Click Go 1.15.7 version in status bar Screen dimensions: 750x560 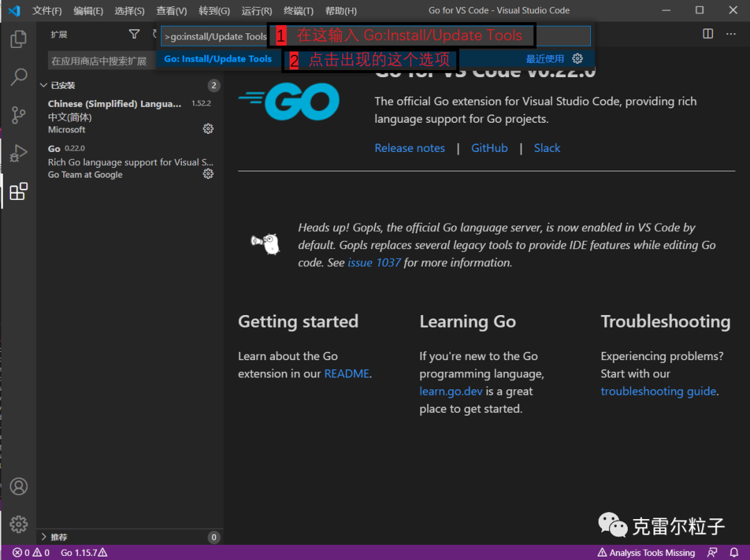[x=84, y=552]
